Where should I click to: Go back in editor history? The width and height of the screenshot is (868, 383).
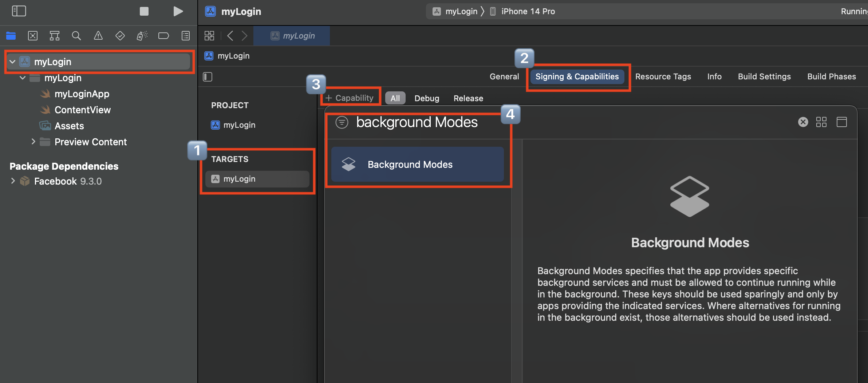pos(230,36)
